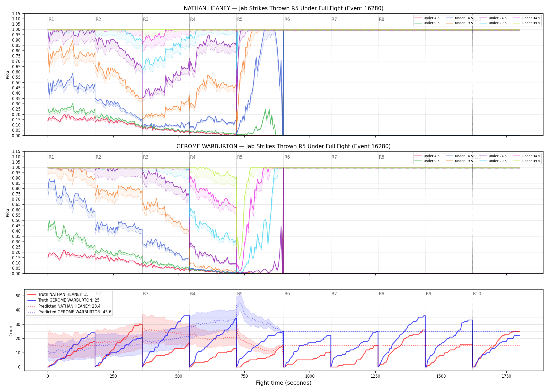Click 'Truth NATHAN HEANEY: 15' legend entry
This screenshot has height=392, width=549.
click(x=58, y=295)
